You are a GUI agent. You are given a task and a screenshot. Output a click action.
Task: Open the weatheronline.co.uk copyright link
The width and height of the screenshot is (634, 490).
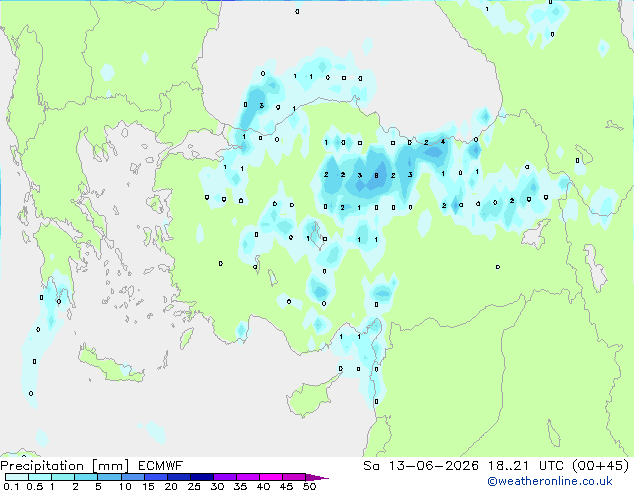tap(549, 481)
